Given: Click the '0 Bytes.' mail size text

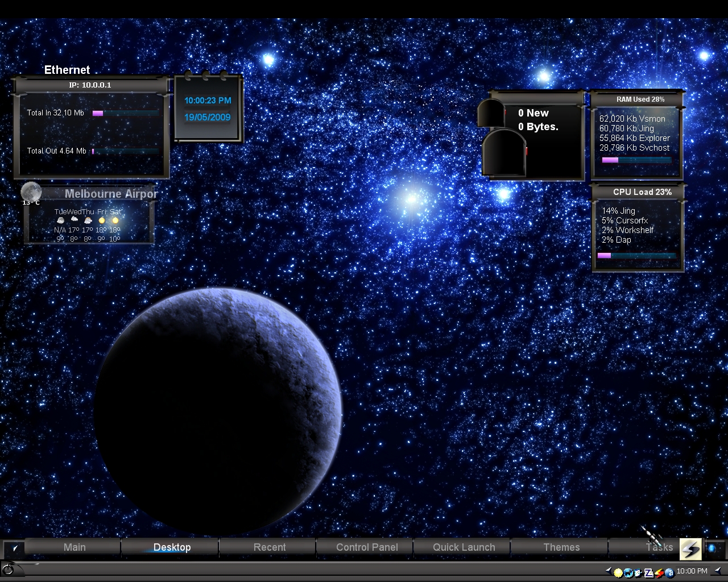Looking at the screenshot, I should (538, 127).
